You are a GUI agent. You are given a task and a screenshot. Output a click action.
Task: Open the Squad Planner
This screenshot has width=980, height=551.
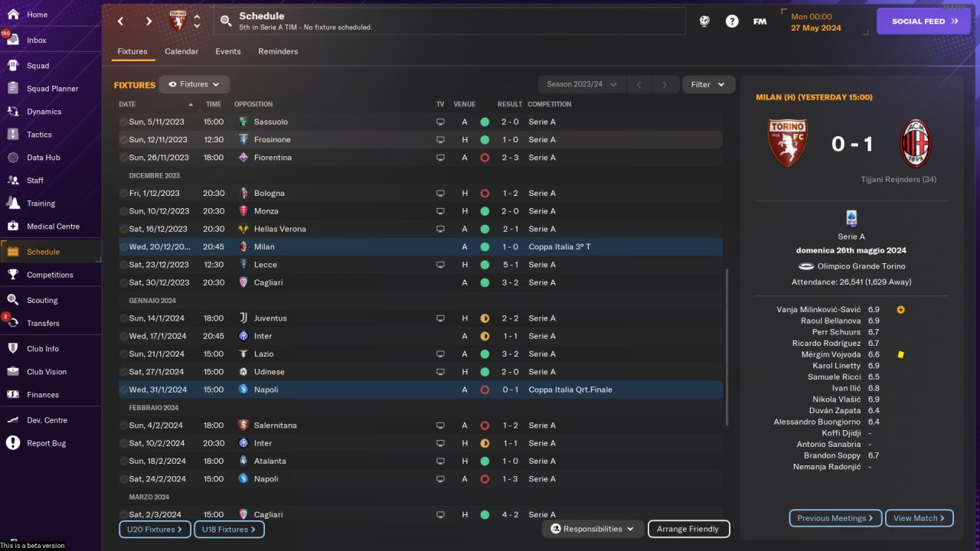pos(52,89)
